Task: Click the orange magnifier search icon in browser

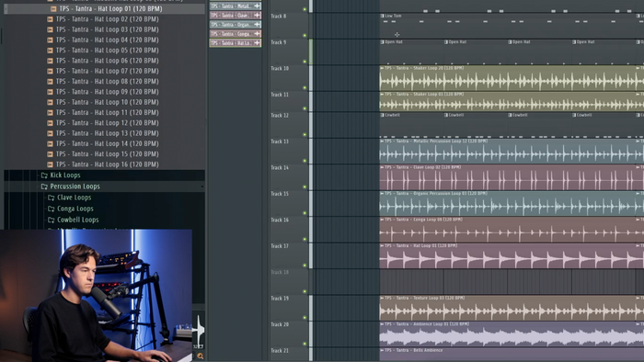Action: 200,356
